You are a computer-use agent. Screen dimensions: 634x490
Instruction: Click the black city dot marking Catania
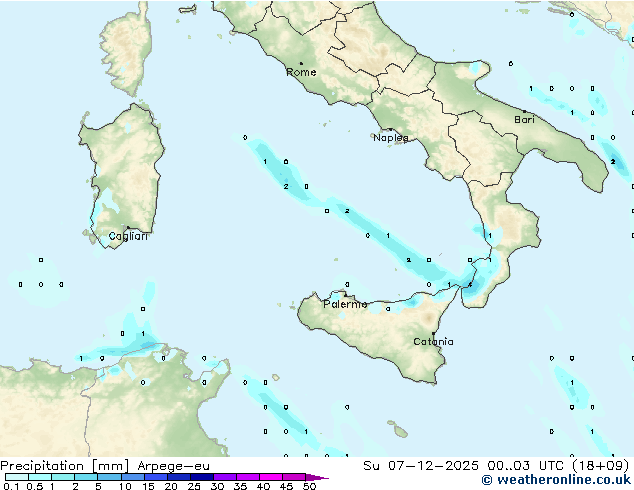point(433,334)
